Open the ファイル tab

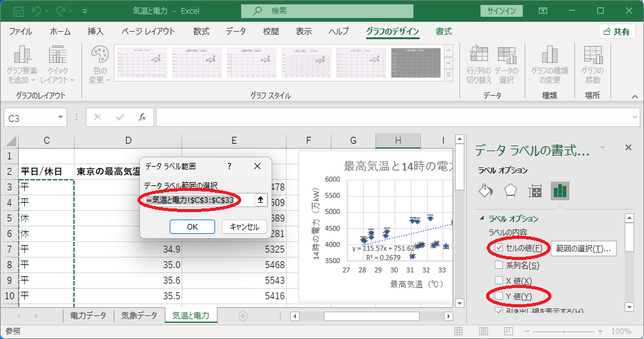(21, 32)
